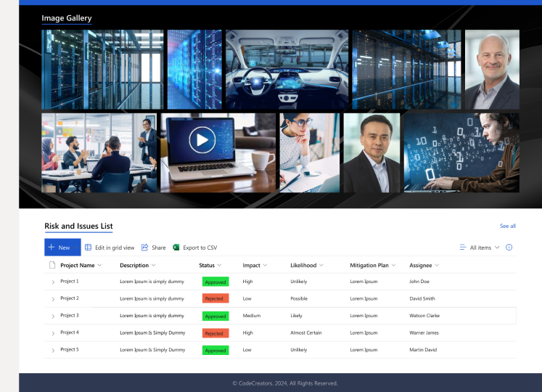542x392 pixels.
Task: Expand the Project 5 row chevron
Action: pyautogui.click(x=53, y=351)
